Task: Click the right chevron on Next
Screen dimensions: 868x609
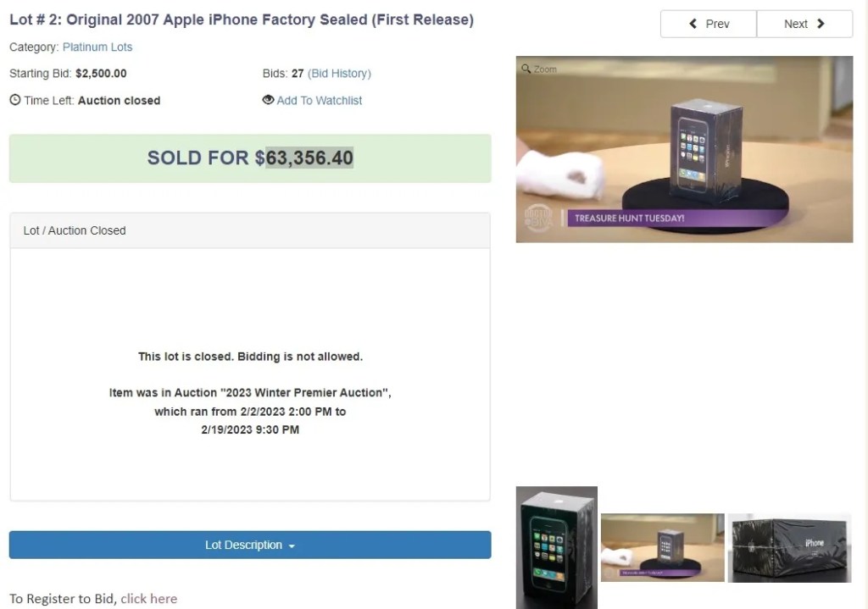Action: click(x=821, y=24)
